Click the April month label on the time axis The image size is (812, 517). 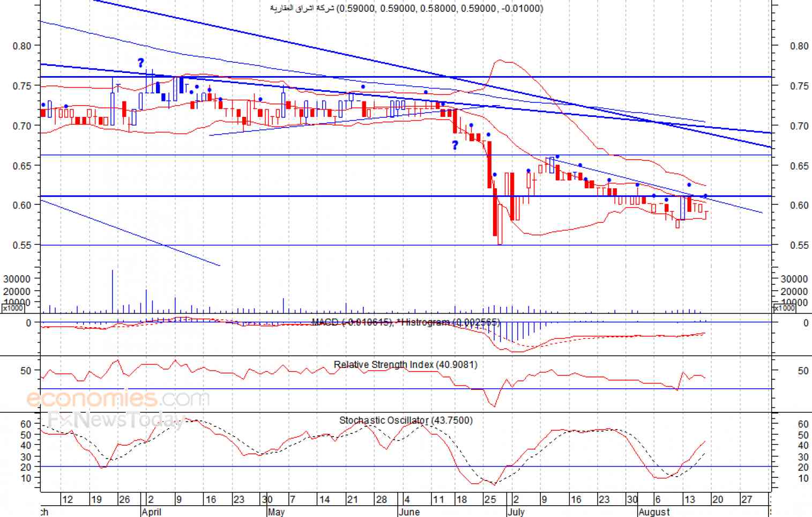click(x=151, y=512)
